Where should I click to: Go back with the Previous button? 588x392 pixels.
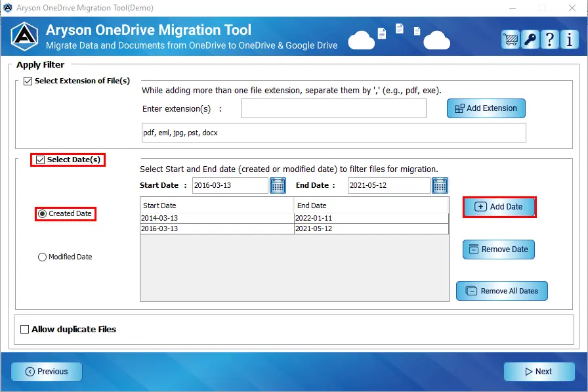47,372
